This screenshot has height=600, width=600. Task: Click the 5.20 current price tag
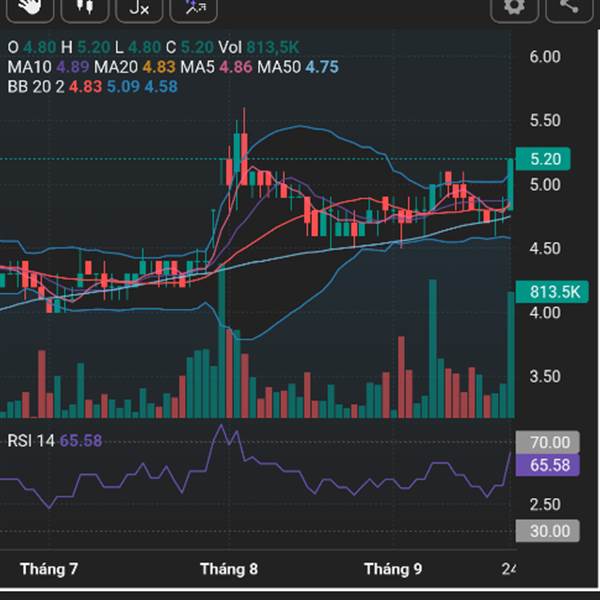point(543,159)
